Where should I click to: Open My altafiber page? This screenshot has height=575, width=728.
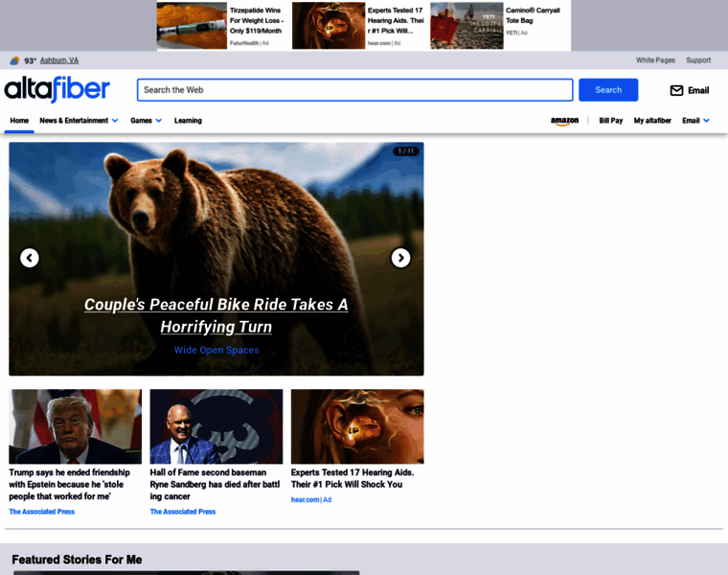pos(652,121)
